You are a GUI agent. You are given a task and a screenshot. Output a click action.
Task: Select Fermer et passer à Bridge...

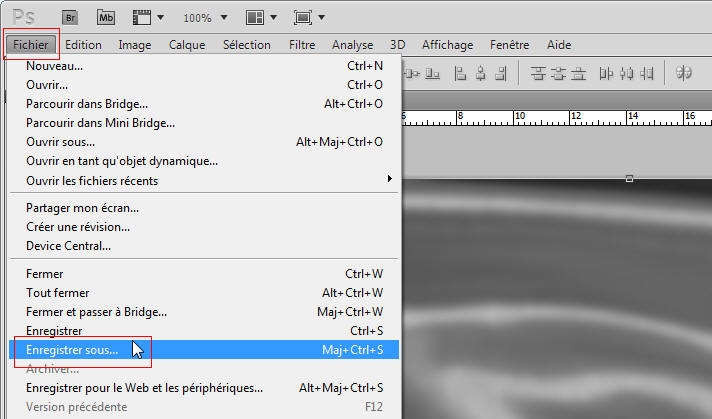pyautogui.click(x=204, y=312)
